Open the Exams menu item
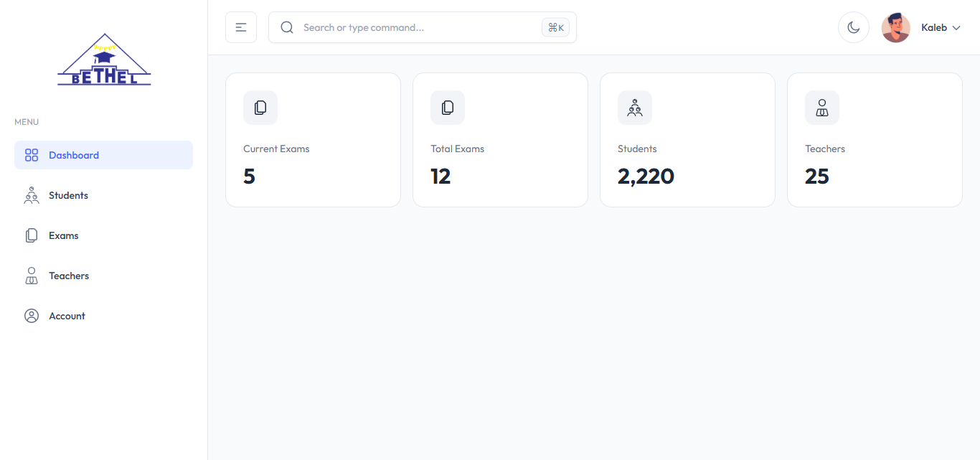This screenshot has width=980, height=460. [x=64, y=235]
